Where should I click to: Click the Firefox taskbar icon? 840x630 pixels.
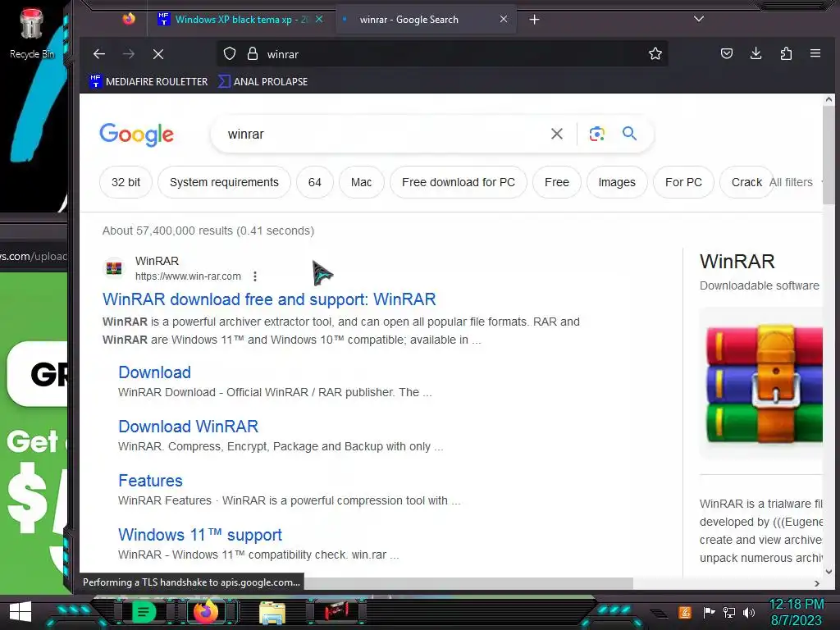(206, 611)
